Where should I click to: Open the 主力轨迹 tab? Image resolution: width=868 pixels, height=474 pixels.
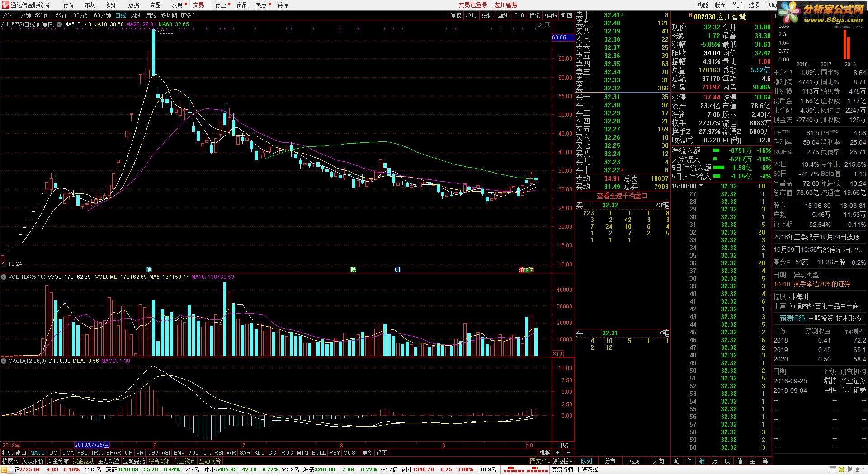point(109,461)
